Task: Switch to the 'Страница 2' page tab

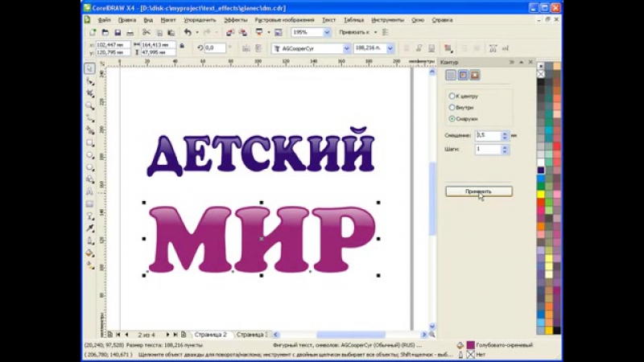Action: pyautogui.click(x=209, y=334)
